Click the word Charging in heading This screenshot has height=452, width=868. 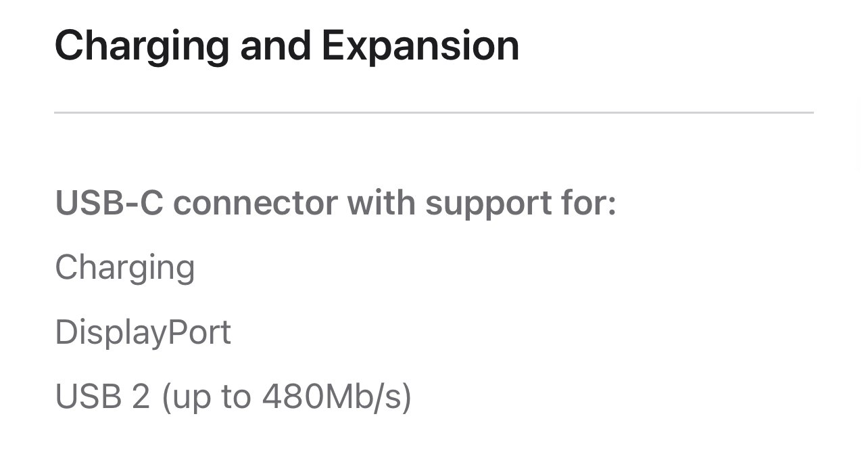142,46
